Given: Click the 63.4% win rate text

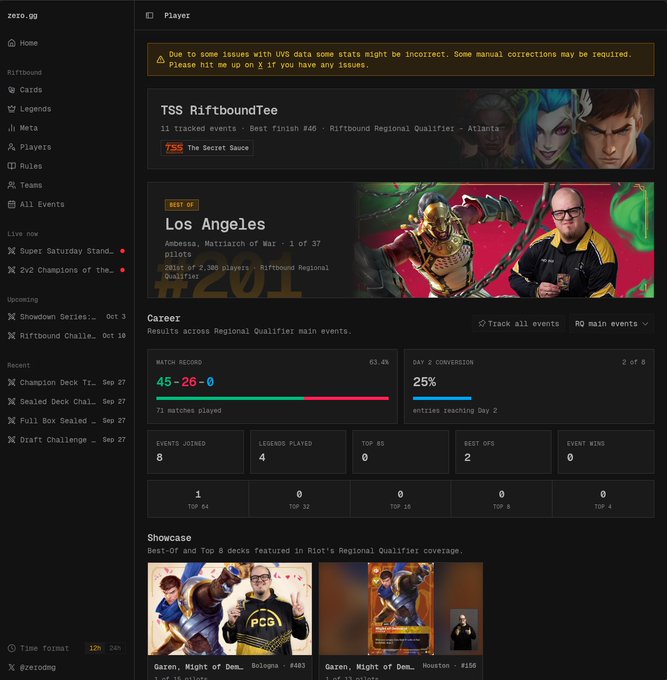Looking at the screenshot, I should pos(379,362).
